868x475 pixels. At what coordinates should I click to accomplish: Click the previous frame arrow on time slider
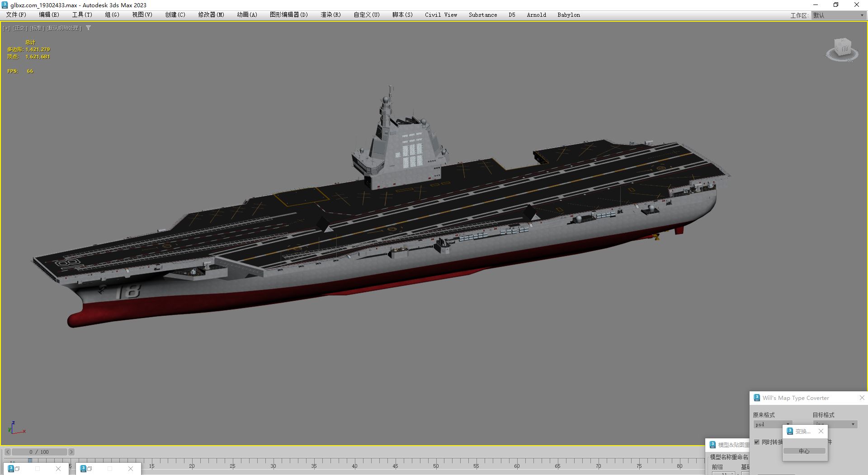(x=7, y=452)
